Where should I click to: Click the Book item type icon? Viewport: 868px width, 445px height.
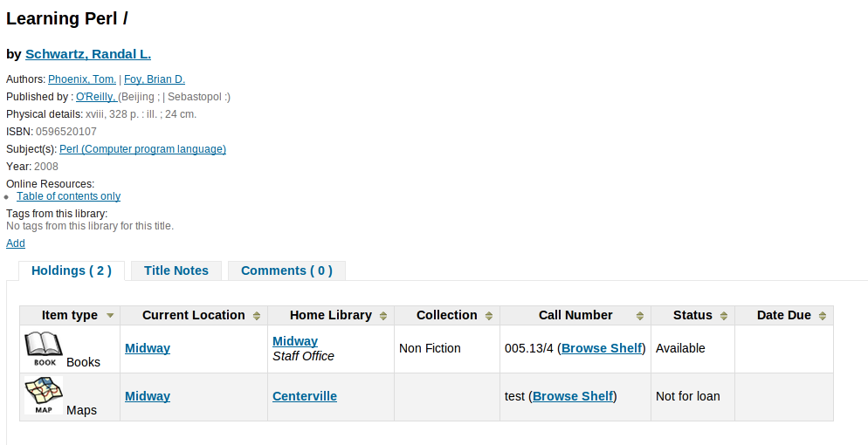43,348
